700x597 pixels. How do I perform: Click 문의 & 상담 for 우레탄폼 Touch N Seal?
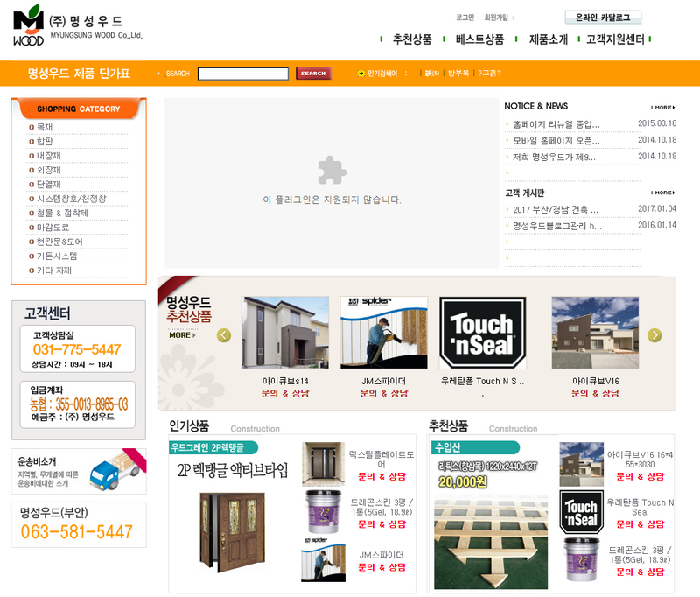click(x=640, y=524)
